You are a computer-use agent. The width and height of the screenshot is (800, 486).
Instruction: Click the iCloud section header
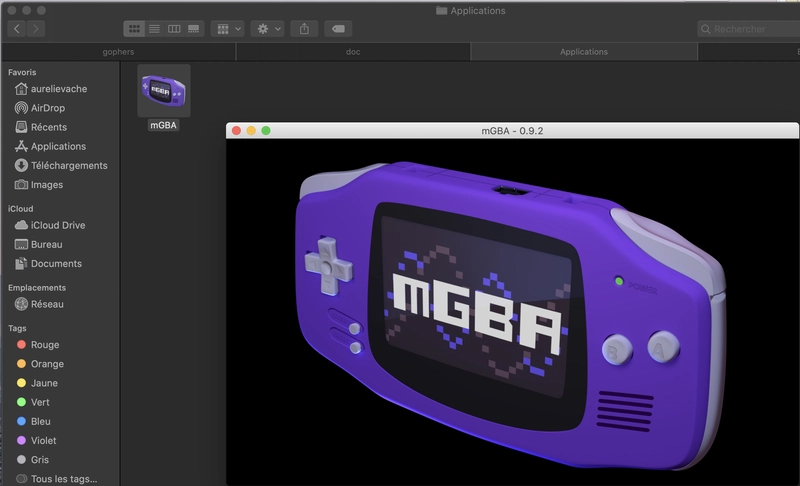click(x=20, y=209)
